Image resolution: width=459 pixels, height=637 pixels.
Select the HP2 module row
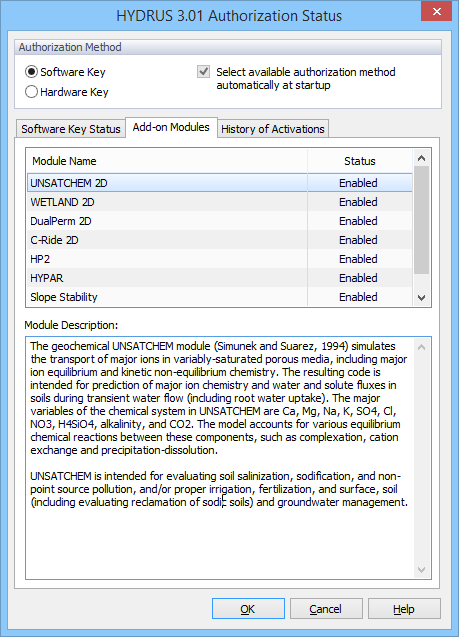click(220, 259)
